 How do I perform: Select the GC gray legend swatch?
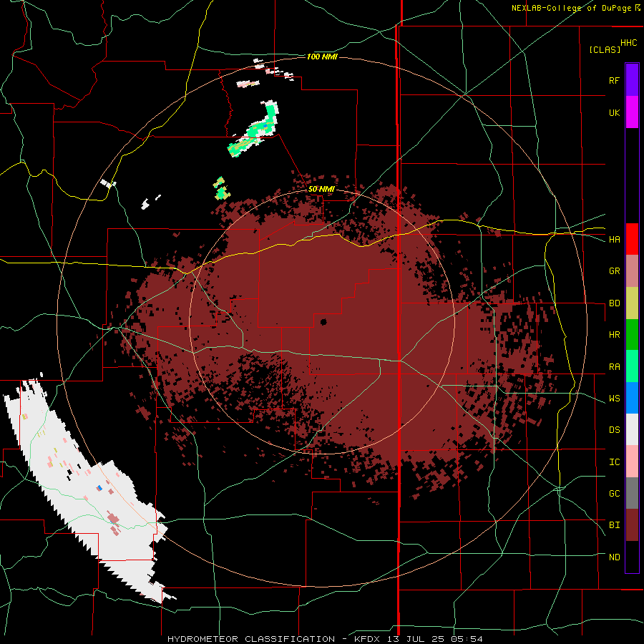click(632, 493)
